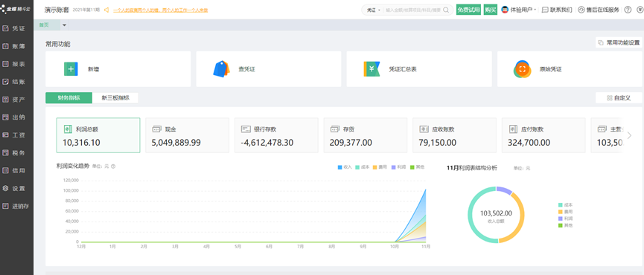Select the 应付账款 indicator card

[543, 135]
